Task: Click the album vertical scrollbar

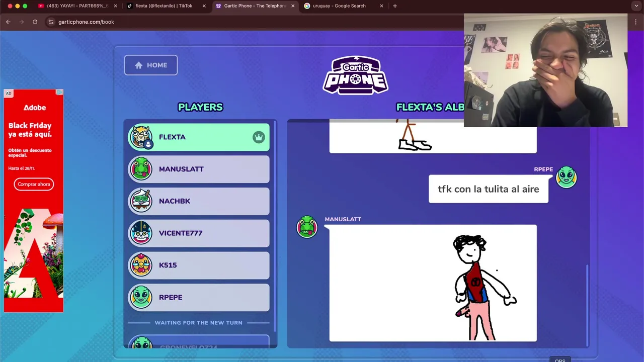Action: click(587, 305)
